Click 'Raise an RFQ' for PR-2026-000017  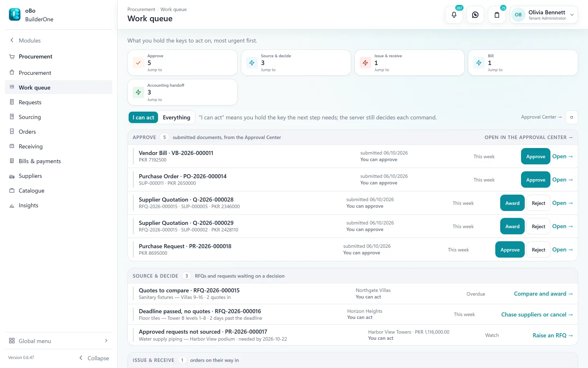pyautogui.click(x=553, y=335)
